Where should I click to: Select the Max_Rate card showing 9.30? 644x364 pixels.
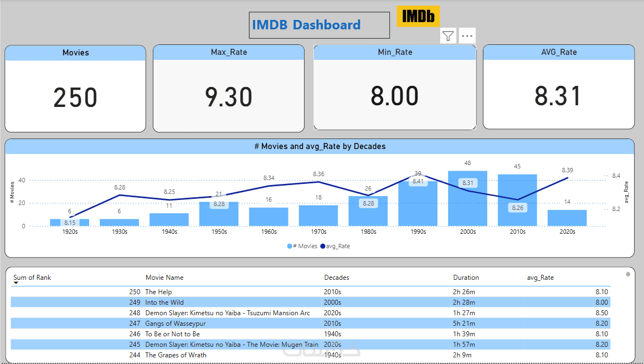click(229, 88)
